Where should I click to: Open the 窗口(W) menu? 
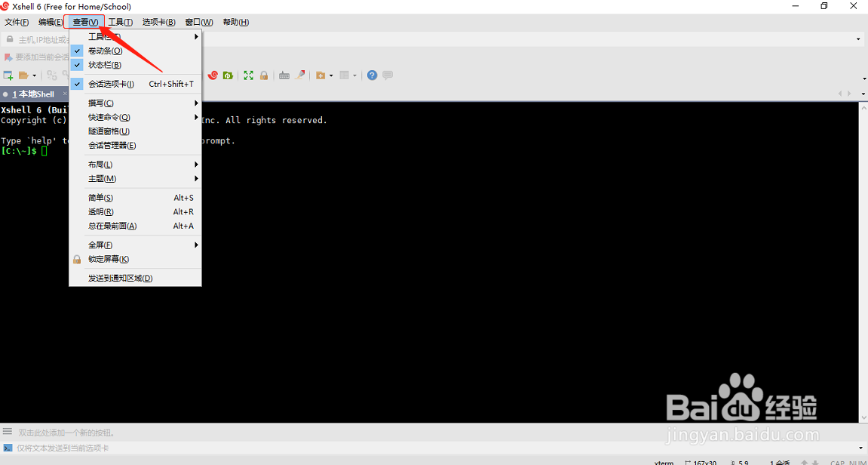[199, 22]
